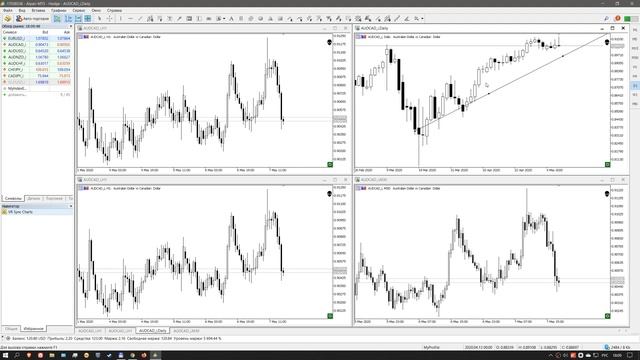Select the highlighted D1 timeframe button

tap(635, 86)
